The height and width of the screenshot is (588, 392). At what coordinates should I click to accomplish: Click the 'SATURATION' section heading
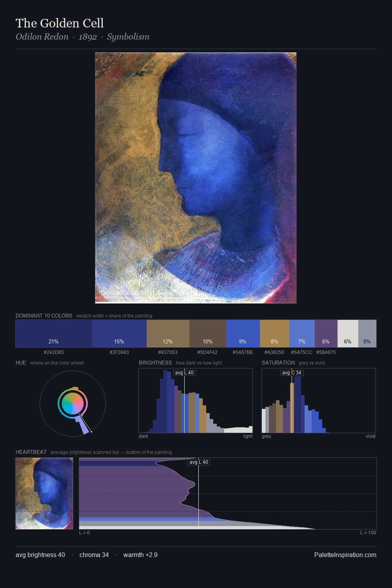pyautogui.click(x=278, y=363)
